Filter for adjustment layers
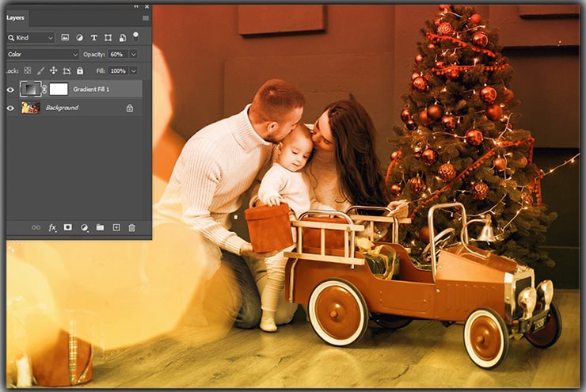Viewport: 586px width, 392px height. pyautogui.click(x=80, y=38)
